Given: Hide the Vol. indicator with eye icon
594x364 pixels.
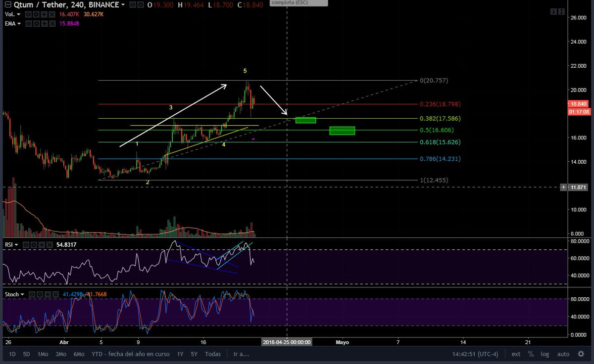Looking at the screenshot, I should click(x=28, y=14).
